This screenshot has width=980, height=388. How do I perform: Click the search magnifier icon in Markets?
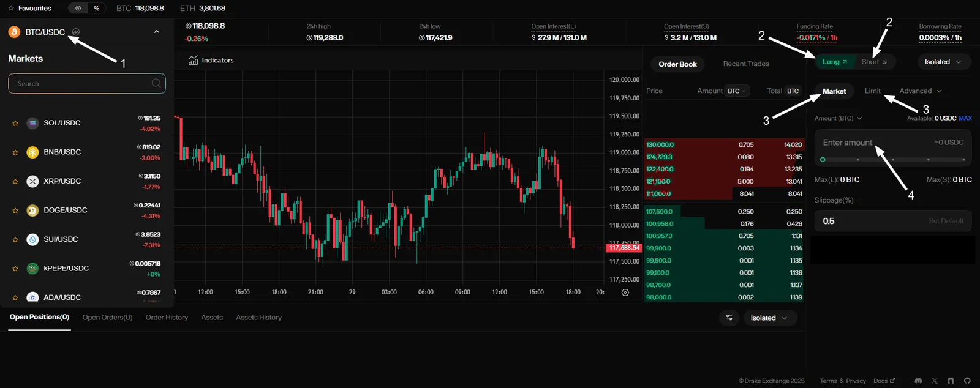pos(156,83)
